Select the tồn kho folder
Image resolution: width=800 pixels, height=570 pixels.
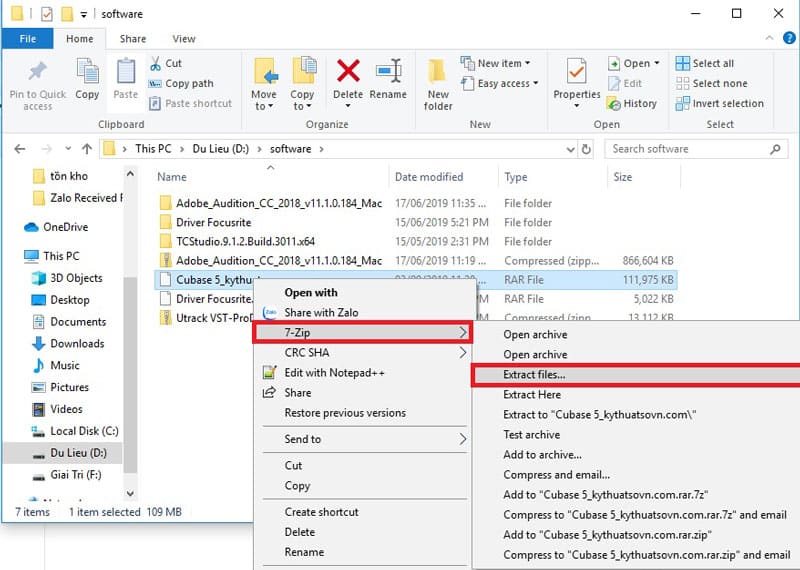pos(60,176)
